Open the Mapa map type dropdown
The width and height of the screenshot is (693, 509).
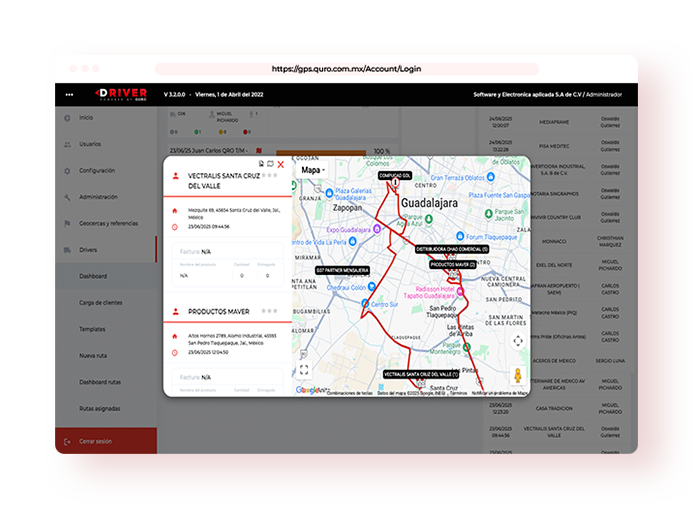[x=312, y=170]
